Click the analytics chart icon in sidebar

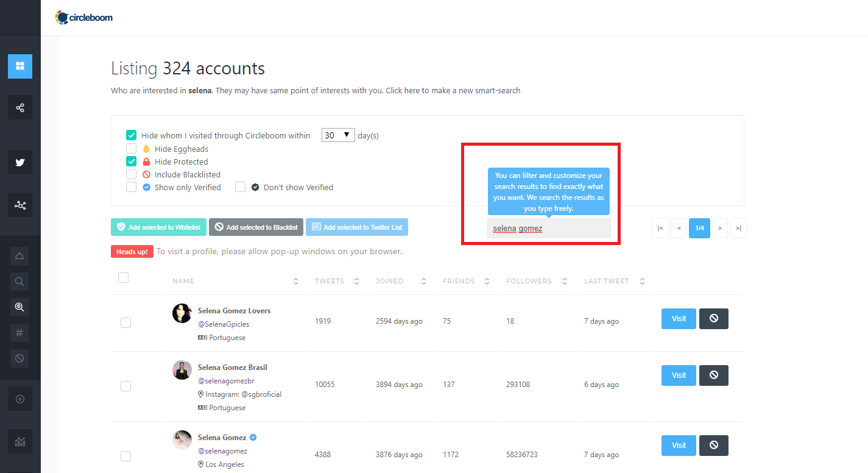[20, 441]
